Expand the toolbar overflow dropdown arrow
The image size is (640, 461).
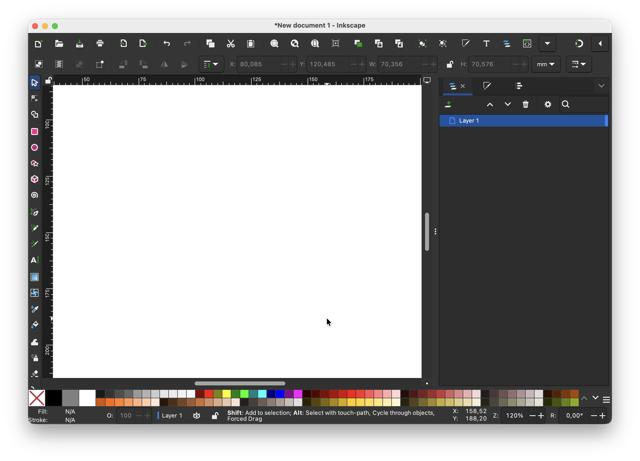coord(547,44)
